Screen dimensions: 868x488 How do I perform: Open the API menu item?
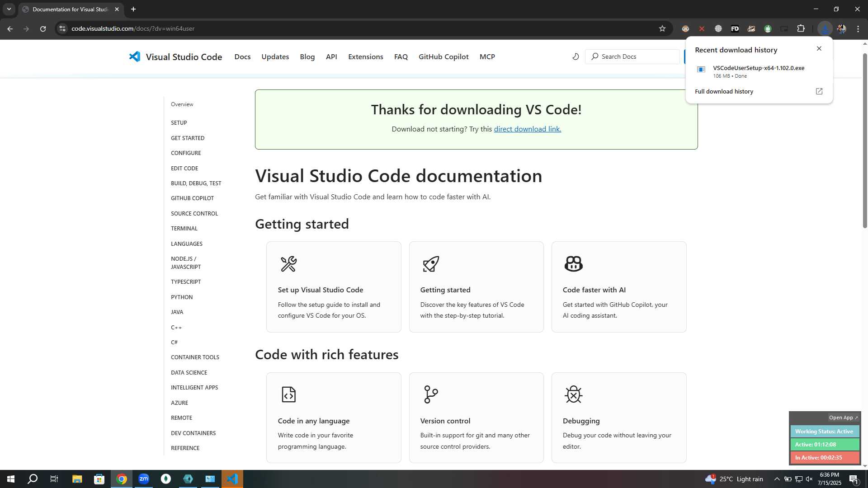[x=331, y=56]
